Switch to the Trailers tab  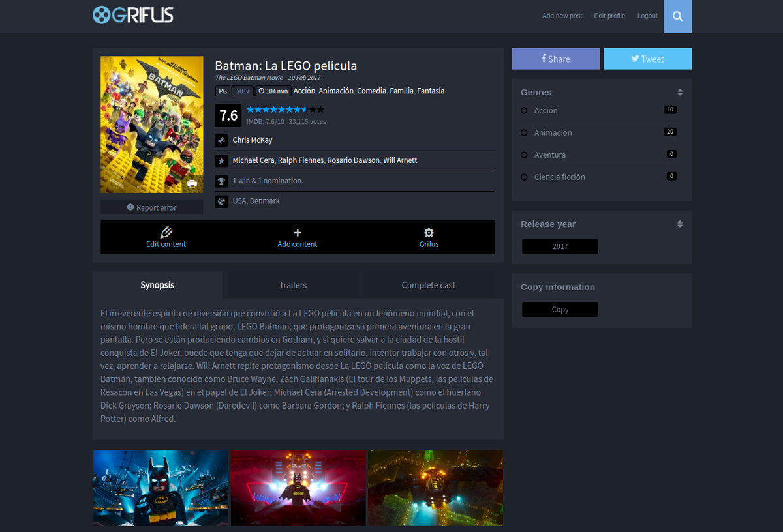coord(293,285)
